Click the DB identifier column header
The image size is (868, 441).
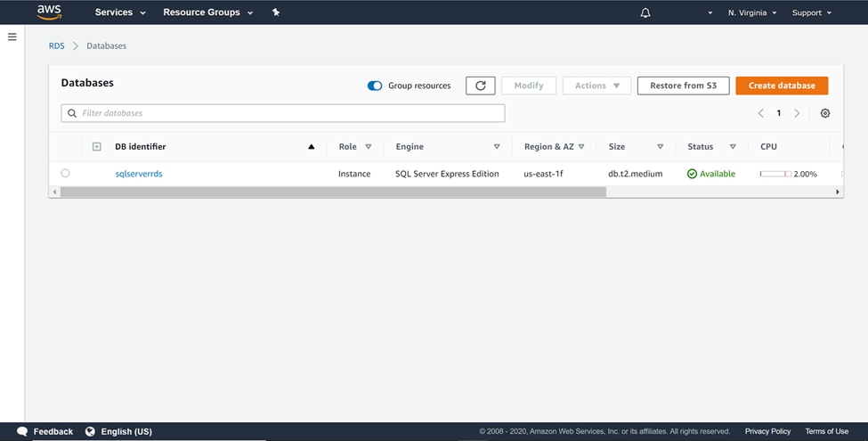click(x=141, y=147)
